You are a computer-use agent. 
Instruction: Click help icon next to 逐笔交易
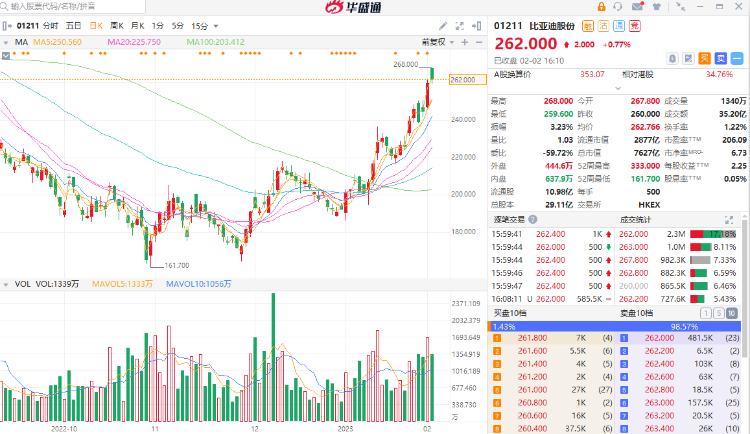pyautogui.click(x=532, y=220)
